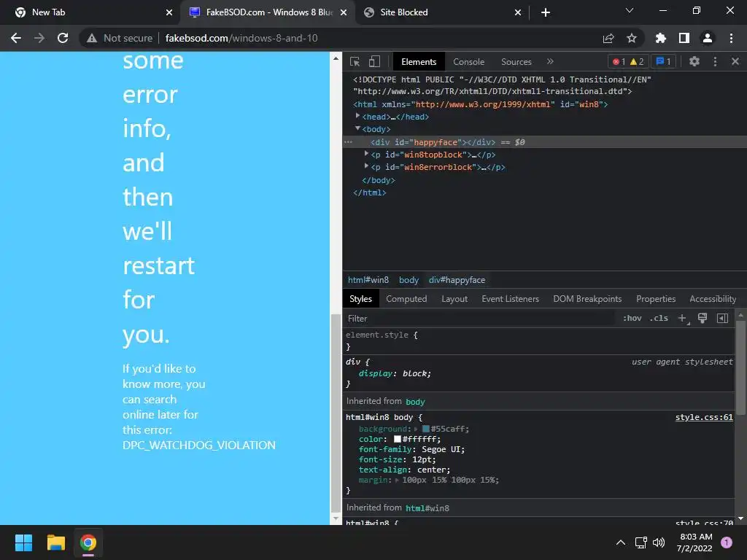
Task: Open the issues counter badge
Action: tap(663, 61)
